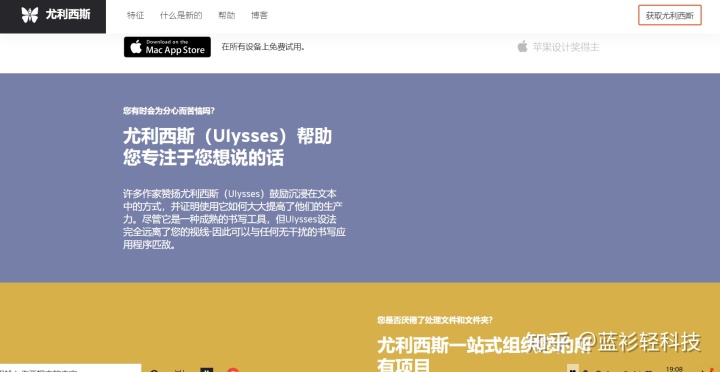Click the 您是否厌倦了处理文件和文件夹 subtitle
Screen dimensions: 720x372
pyautogui.click(x=435, y=320)
